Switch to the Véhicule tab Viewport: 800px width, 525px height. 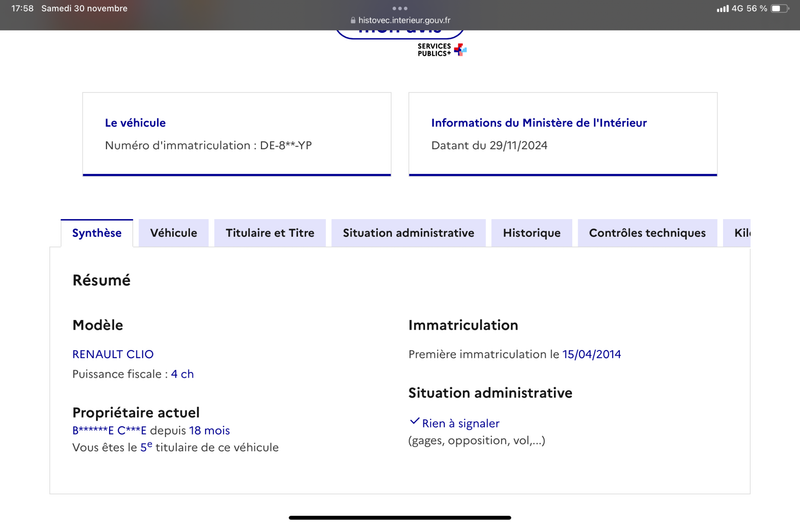click(x=173, y=233)
